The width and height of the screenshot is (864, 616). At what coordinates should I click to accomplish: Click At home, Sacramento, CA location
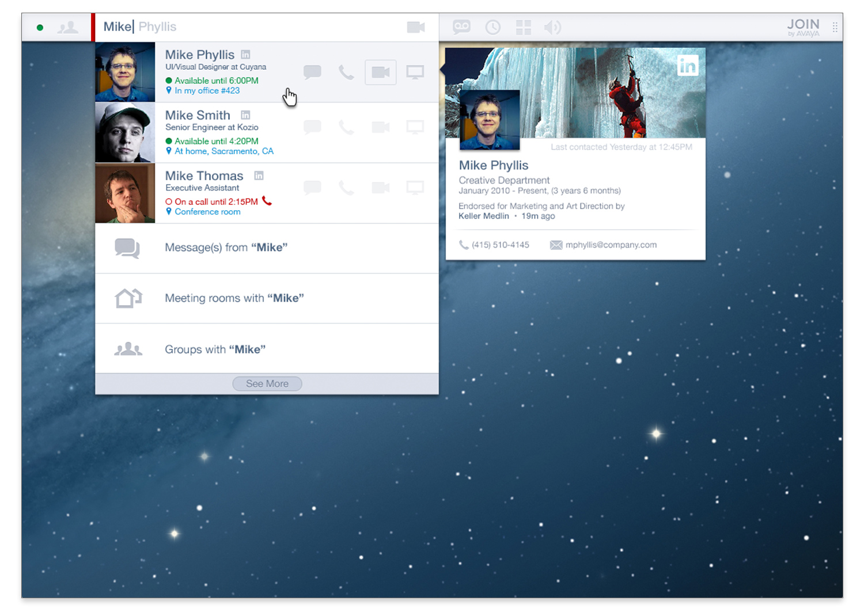(x=219, y=151)
